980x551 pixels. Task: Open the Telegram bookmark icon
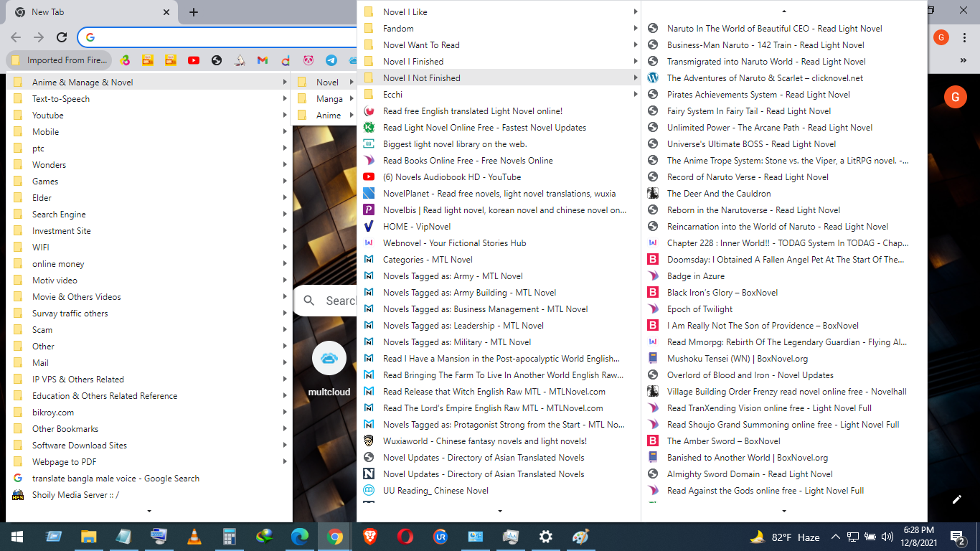tap(331, 60)
